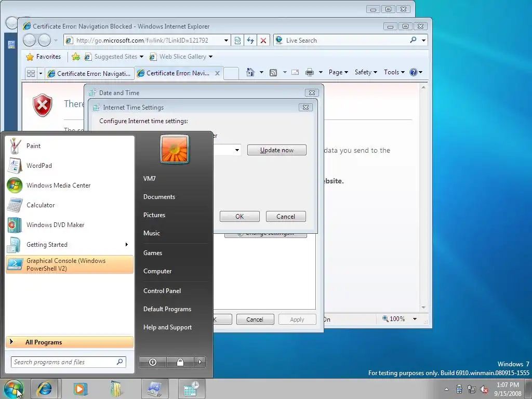Open Windows DVD Maker

[70, 224]
